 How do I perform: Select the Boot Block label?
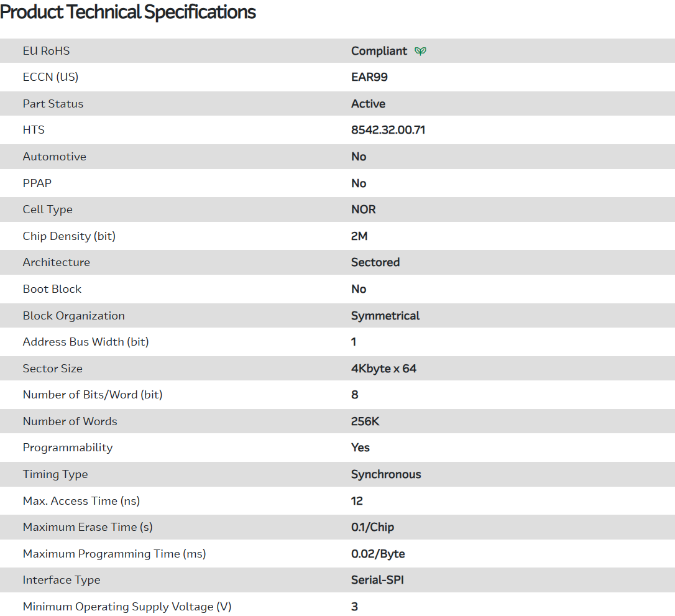coord(52,289)
